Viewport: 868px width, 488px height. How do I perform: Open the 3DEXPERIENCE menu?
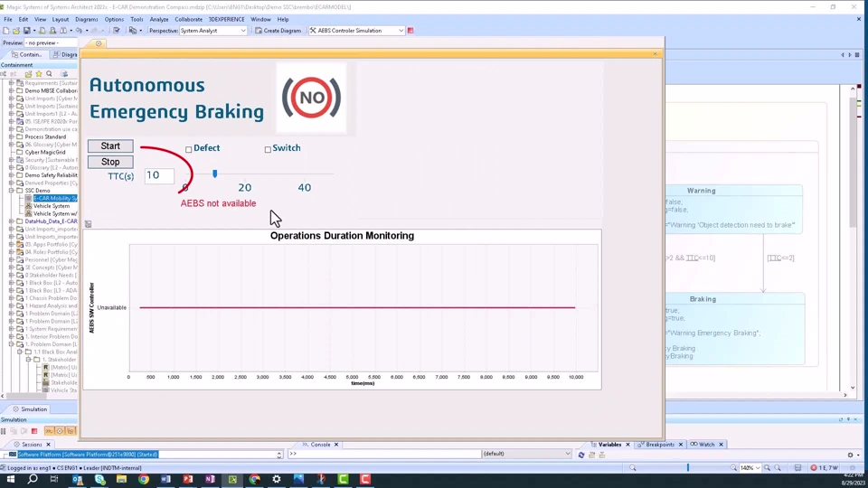click(226, 19)
